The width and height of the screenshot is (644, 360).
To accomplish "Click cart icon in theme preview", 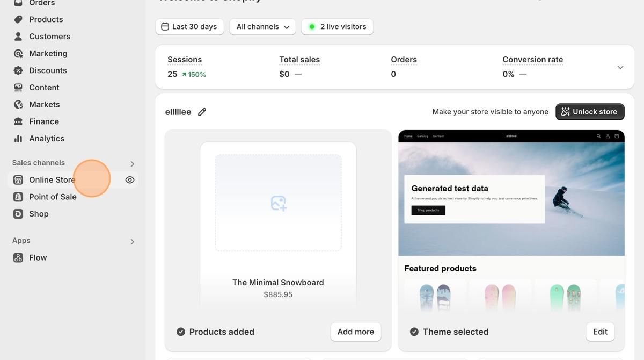I will [x=617, y=136].
